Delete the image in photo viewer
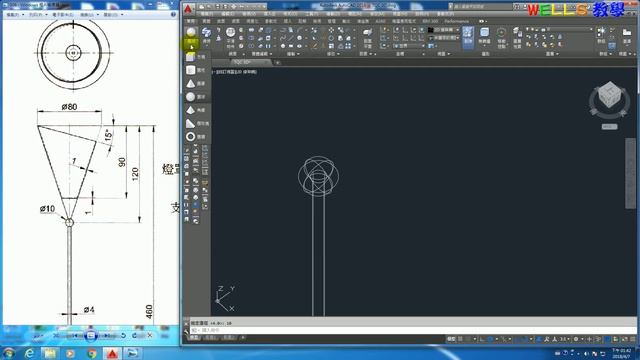The height and width of the screenshot is (360, 640). tap(150, 336)
